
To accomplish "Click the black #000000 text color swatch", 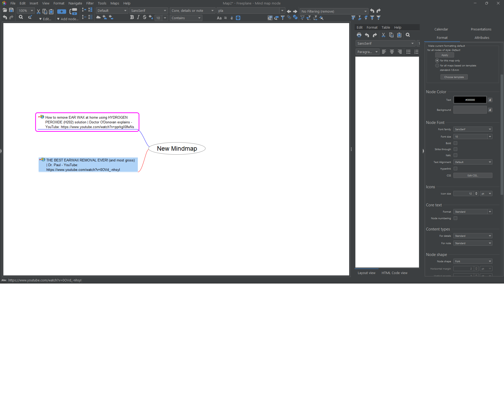I will click(470, 100).
